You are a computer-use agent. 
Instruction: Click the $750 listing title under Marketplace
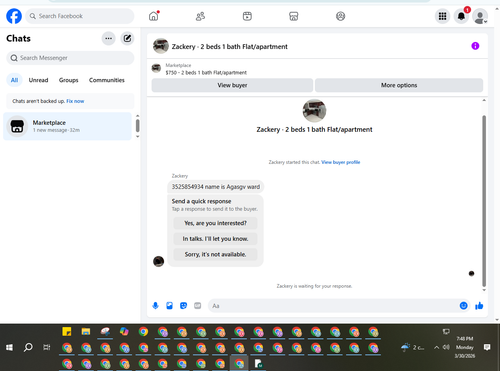pyautogui.click(x=206, y=73)
